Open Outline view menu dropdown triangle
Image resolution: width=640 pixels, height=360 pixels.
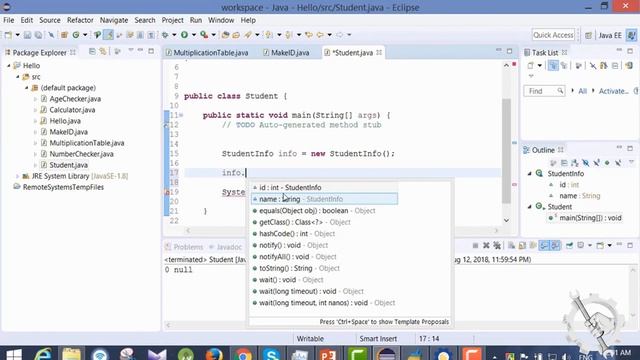[631, 162]
